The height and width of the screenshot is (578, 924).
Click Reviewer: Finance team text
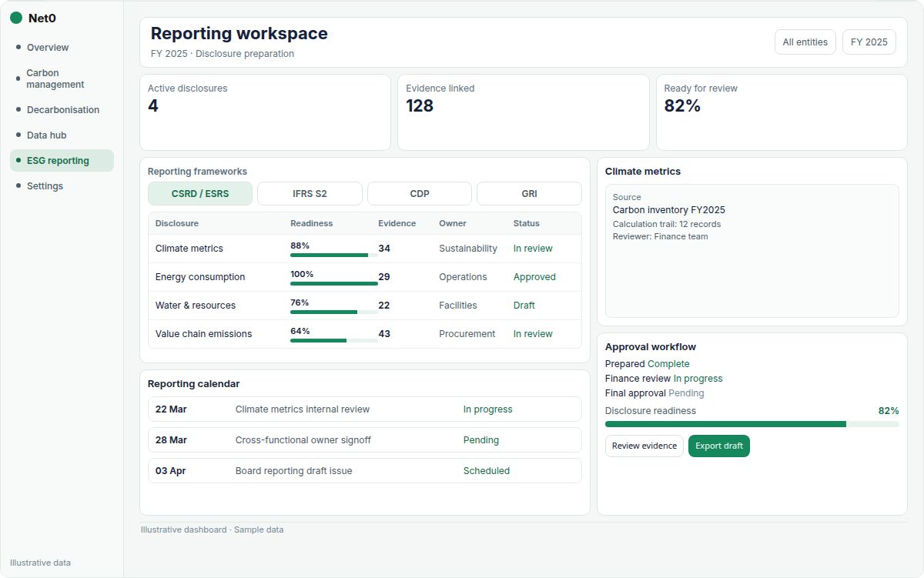point(661,236)
